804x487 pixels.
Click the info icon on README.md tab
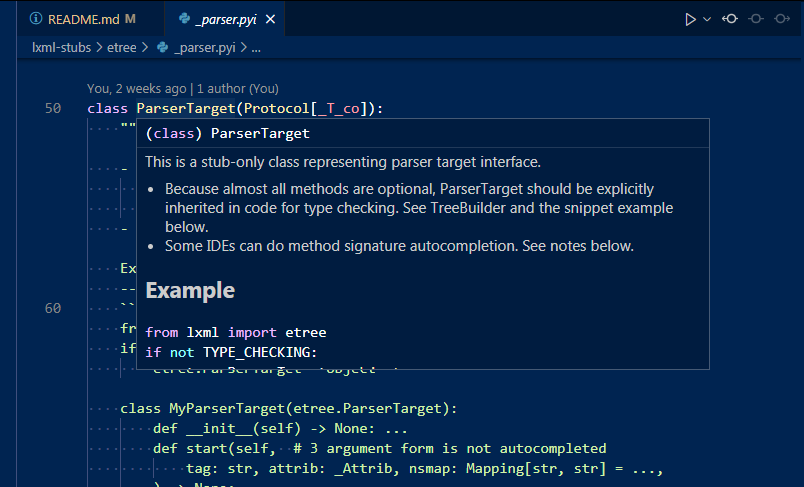tap(36, 19)
